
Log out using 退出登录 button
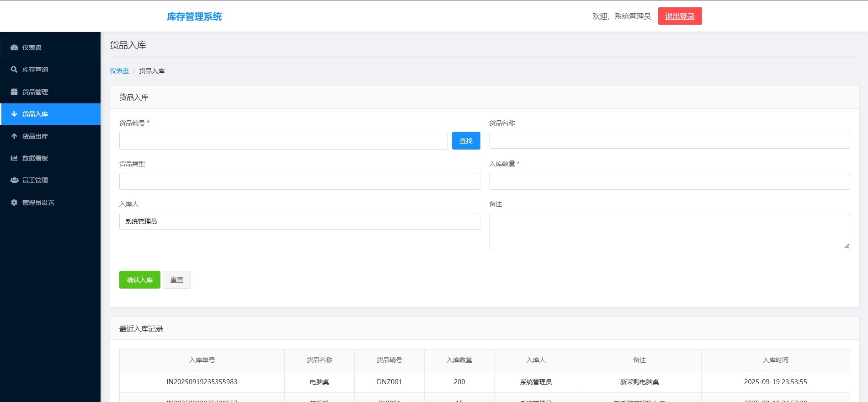680,16
